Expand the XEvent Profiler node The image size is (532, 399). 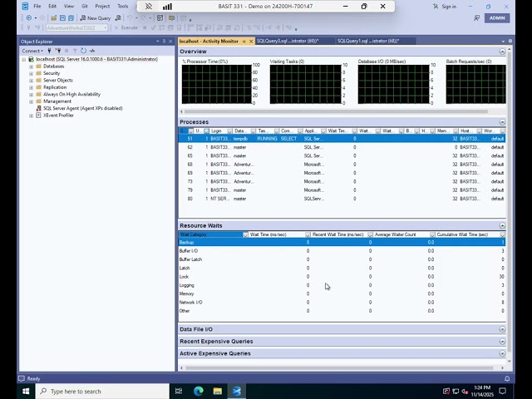[32, 116]
